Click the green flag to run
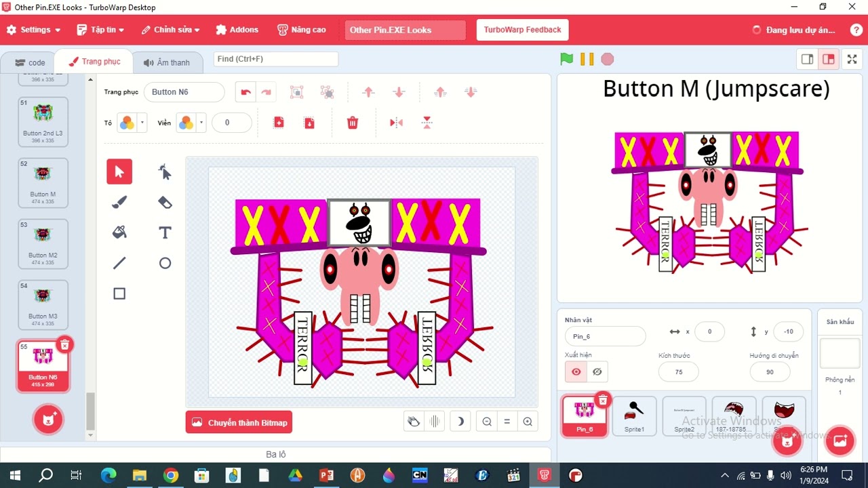Image resolution: width=868 pixels, height=488 pixels. 567,59
